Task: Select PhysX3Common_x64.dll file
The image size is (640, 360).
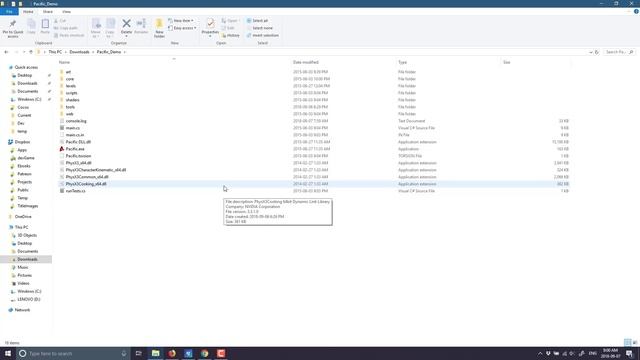Action: point(87,177)
